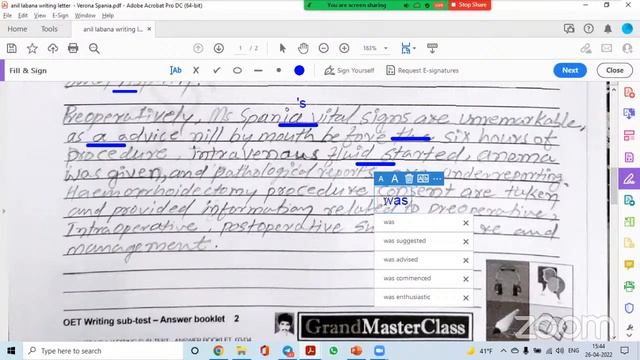Select the line tool
Viewport: 640px width, 360px height.
(x=258, y=71)
